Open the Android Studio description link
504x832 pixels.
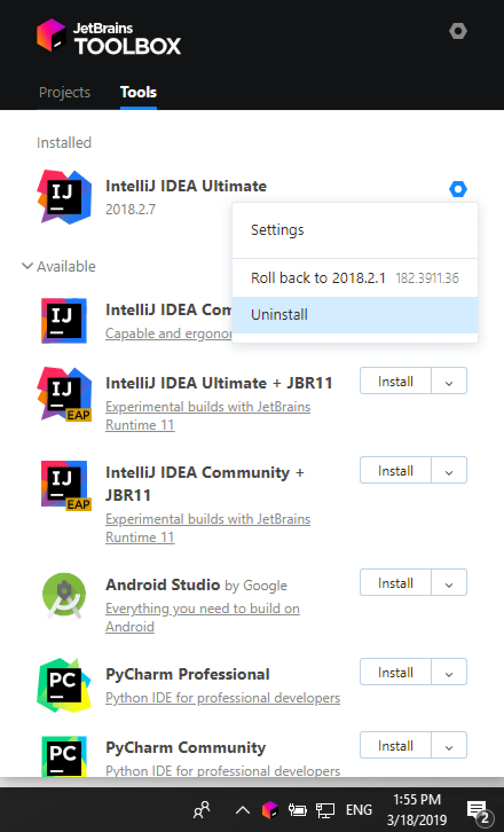pos(203,618)
